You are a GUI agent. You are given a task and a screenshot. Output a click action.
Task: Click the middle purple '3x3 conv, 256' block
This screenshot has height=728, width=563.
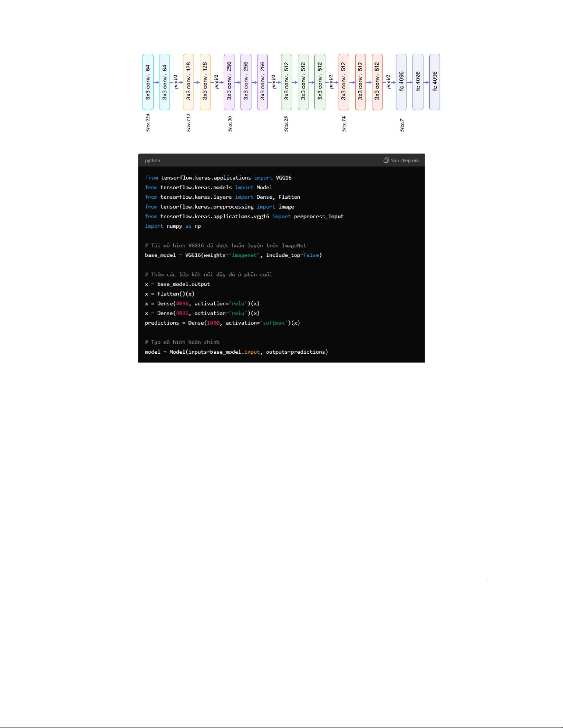point(246,82)
